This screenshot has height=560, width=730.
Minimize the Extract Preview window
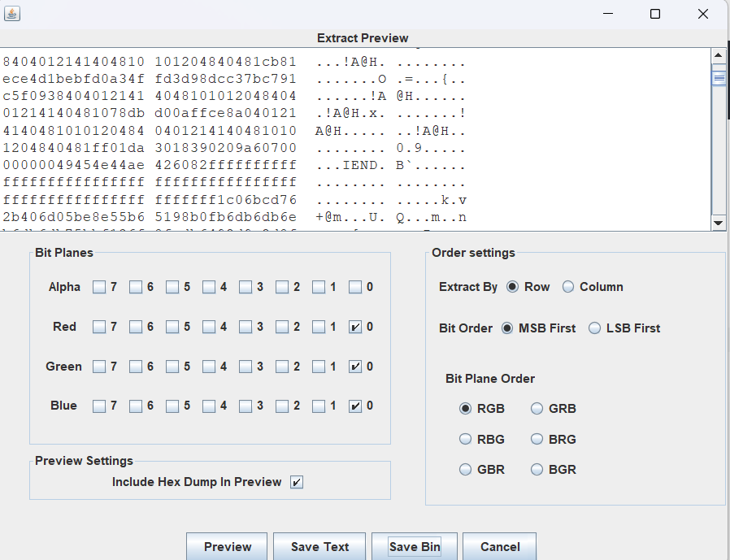pos(608,14)
